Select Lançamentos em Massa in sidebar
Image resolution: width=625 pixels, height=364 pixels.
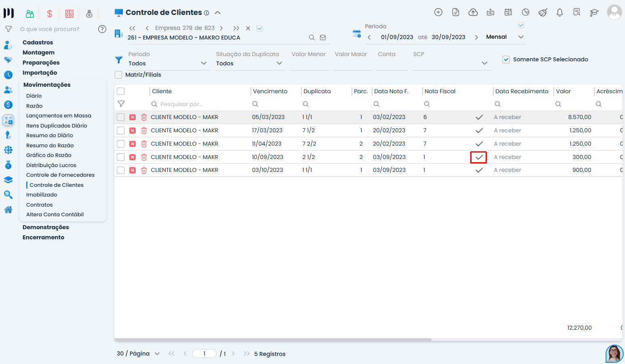pyautogui.click(x=59, y=116)
